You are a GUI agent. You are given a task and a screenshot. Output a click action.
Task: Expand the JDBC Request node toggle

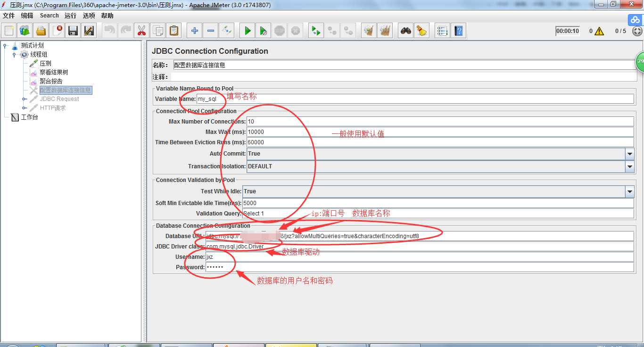24,99
